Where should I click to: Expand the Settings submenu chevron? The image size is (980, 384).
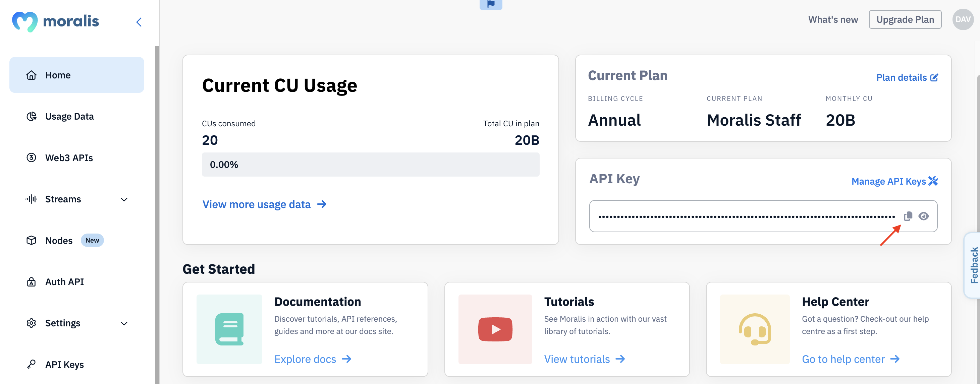(x=124, y=323)
